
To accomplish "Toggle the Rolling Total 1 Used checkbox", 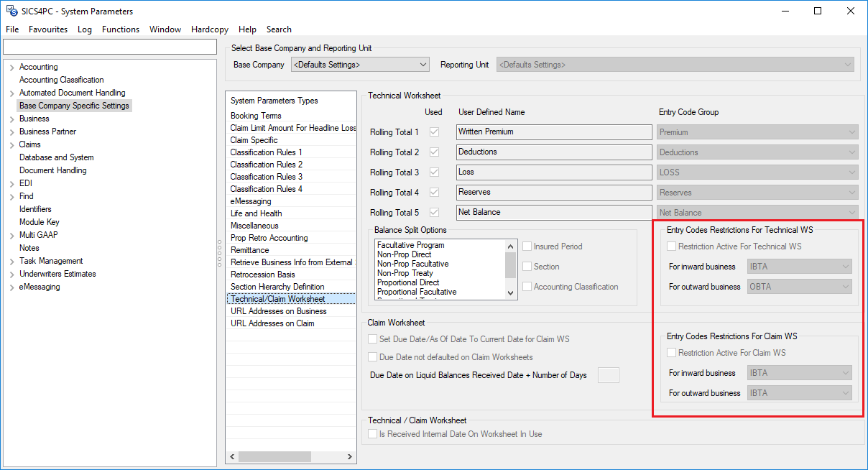I will click(x=434, y=132).
